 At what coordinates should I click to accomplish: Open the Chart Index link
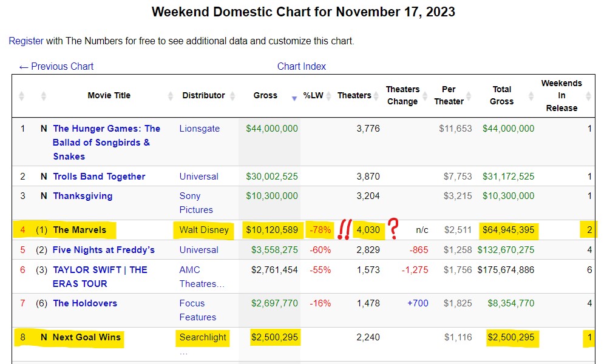click(302, 67)
